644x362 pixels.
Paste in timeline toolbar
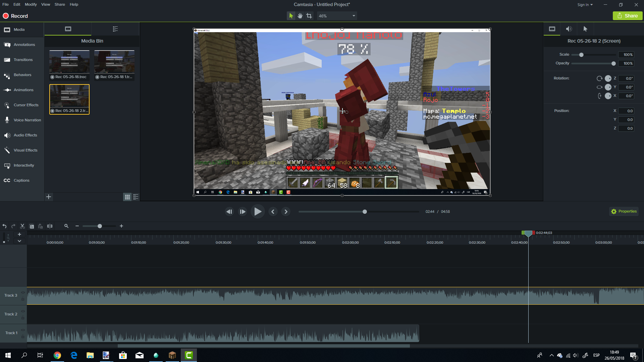click(x=41, y=226)
